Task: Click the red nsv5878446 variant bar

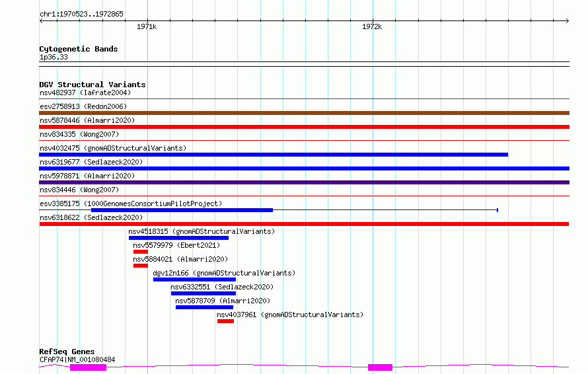Action: tap(304, 127)
